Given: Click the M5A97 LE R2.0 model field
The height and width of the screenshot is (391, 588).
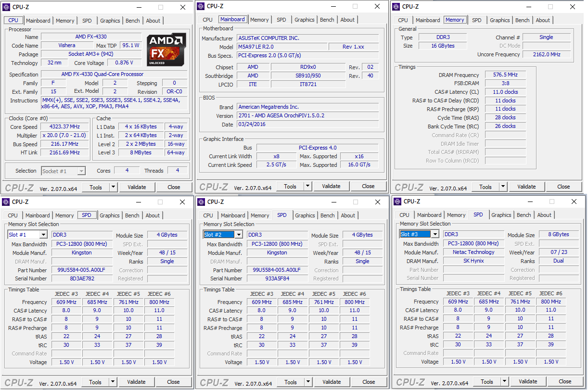Looking at the screenshot, I should 281,47.
